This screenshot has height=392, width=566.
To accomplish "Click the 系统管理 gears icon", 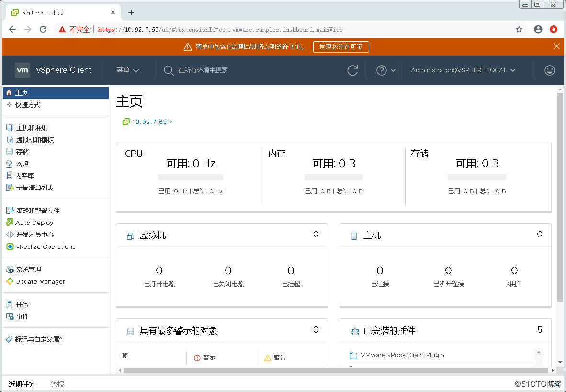I will tap(10, 269).
